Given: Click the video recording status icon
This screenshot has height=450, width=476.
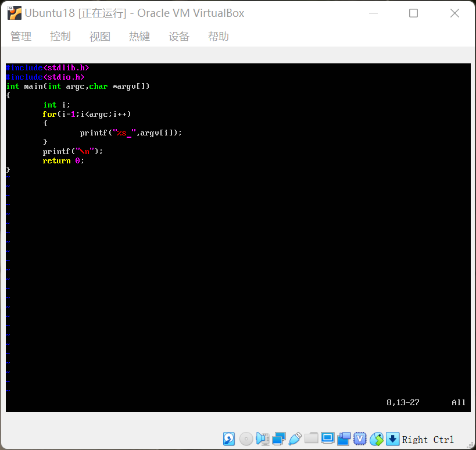Looking at the screenshot, I should pos(343,439).
